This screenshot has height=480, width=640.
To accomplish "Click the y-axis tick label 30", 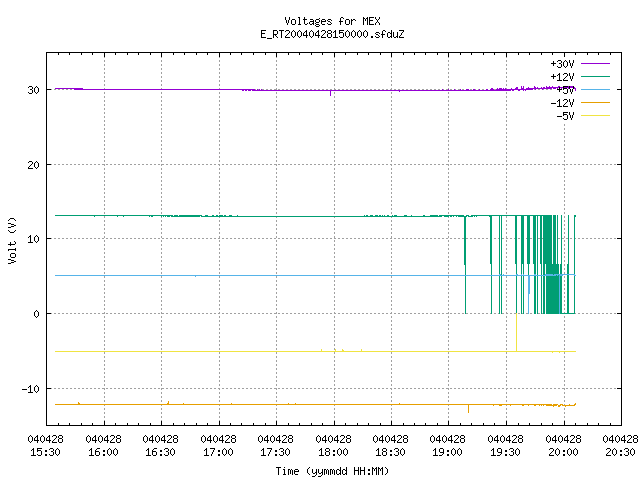I will point(33,90).
